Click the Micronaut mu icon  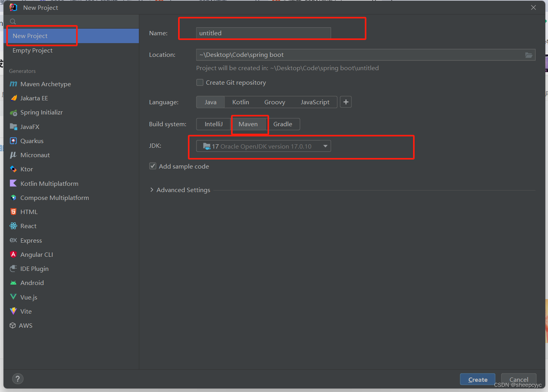tap(13, 155)
